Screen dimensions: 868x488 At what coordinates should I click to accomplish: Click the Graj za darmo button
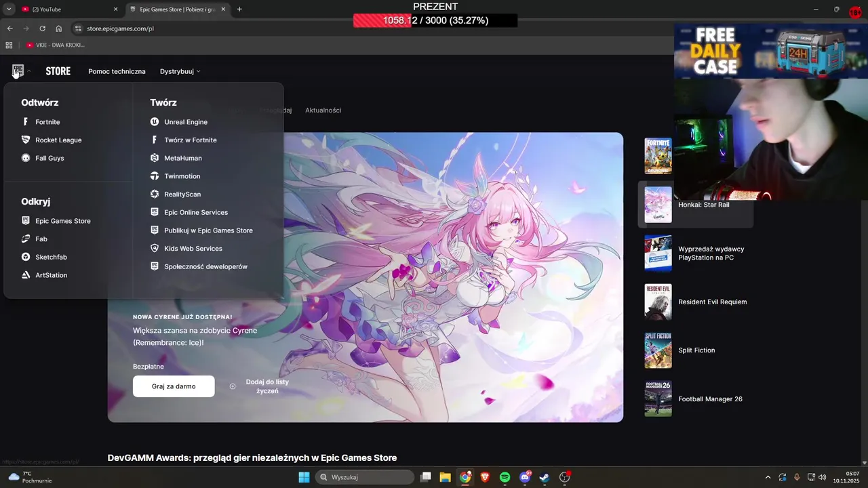pos(174,386)
